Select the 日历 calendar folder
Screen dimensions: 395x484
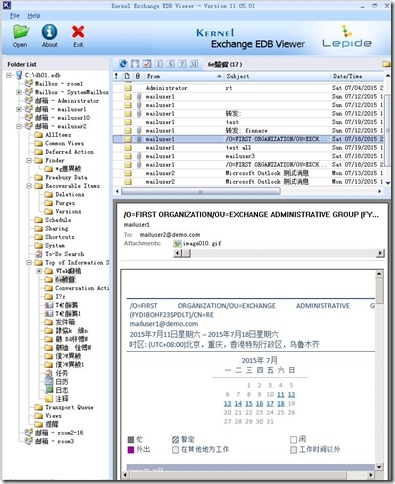coord(62,382)
